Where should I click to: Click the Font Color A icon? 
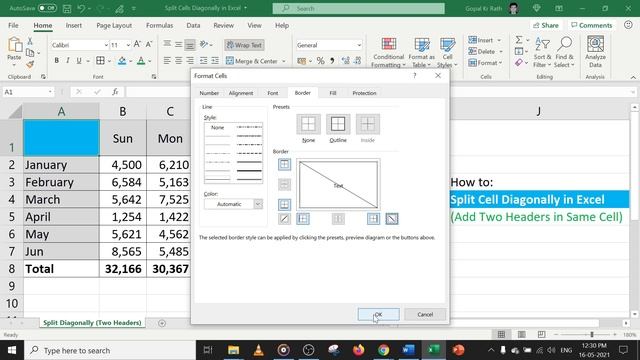point(141,61)
